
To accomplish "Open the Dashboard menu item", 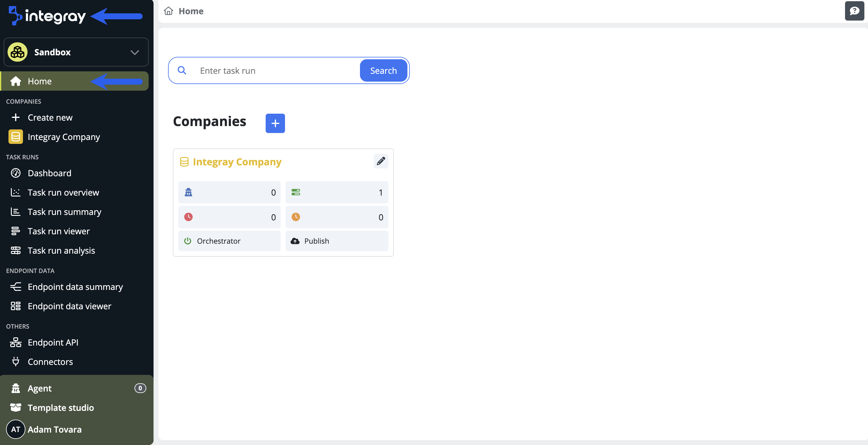I will 49,173.
